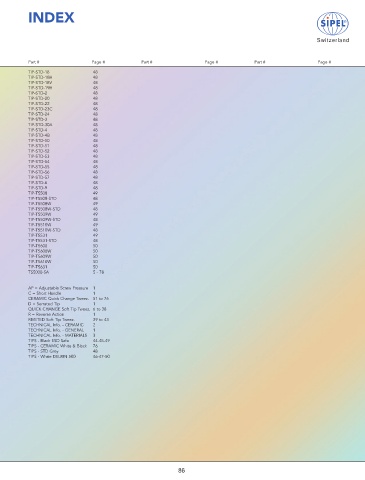
Task: Click the TIP-STD-30A index entry
Action: click(x=40, y=125)
